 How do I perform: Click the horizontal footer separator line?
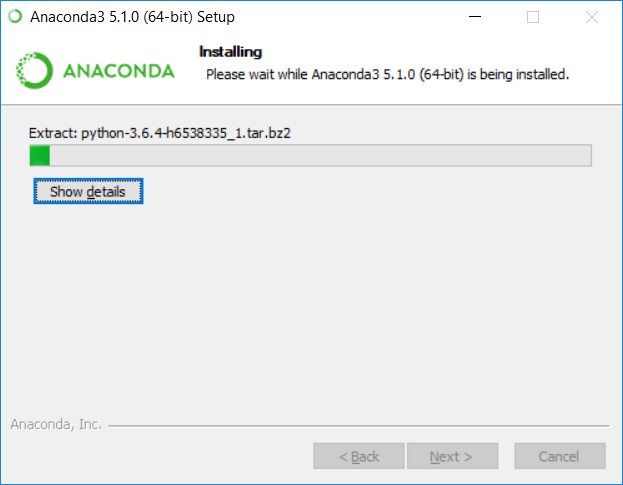tap(358, 425)
